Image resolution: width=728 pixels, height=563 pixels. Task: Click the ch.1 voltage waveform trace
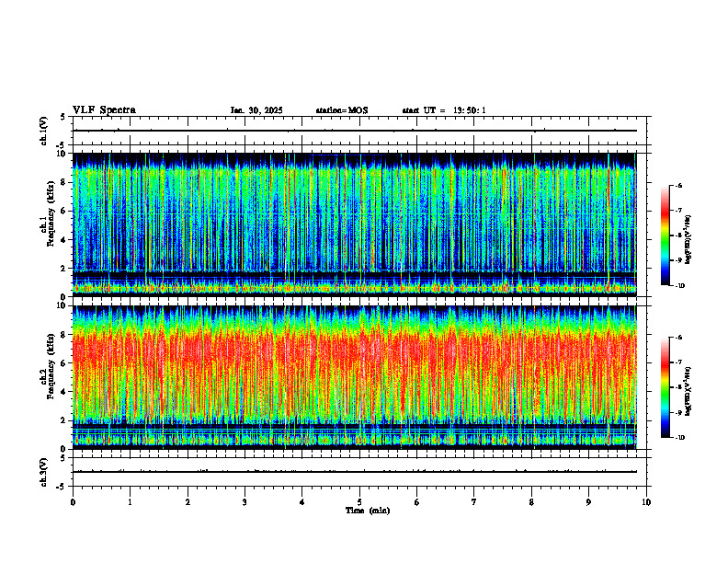(355, 131)
